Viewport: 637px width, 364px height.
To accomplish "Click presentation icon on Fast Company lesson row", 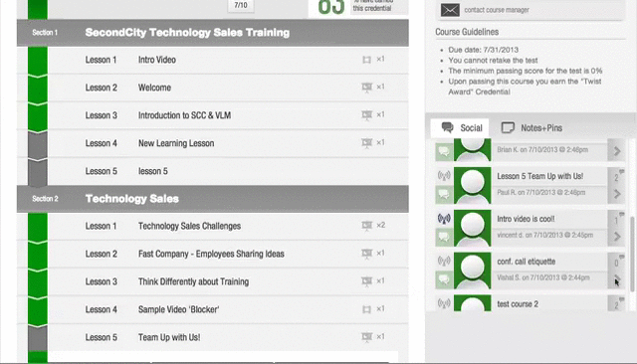I will coord(367,254).
